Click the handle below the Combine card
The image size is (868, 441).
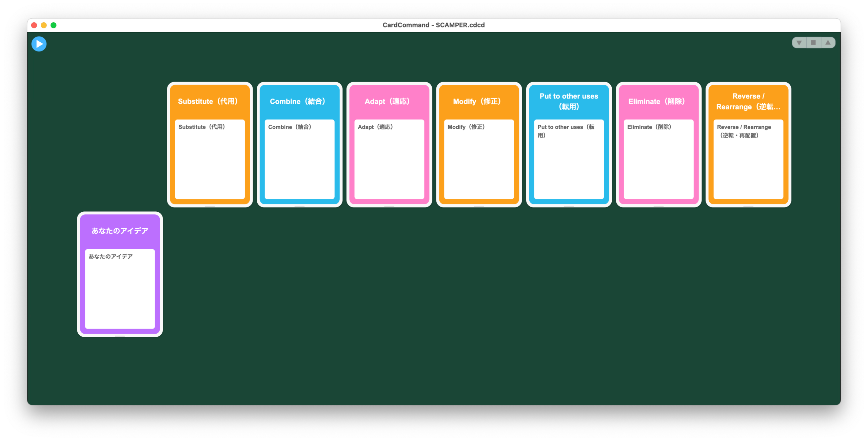point(299,206)
